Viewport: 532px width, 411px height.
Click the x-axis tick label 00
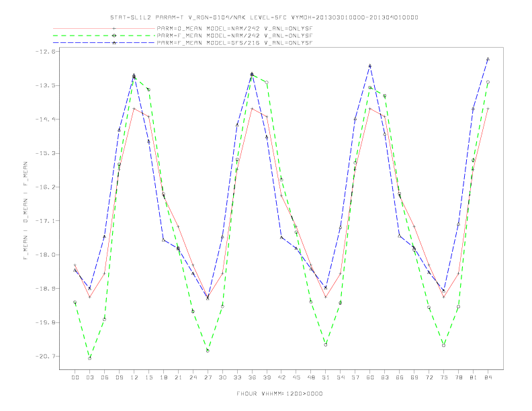(x=75, y=377)
